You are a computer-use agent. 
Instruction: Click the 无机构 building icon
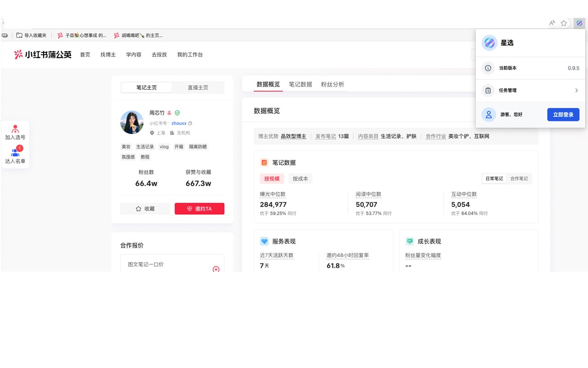(x=172, y=133)
